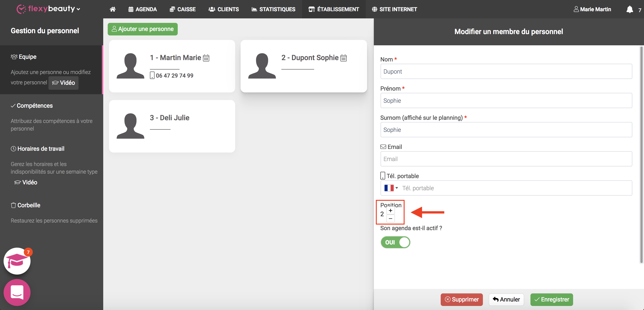Open the notifications bell
This screenshot has height=310, width=644.
coord(629,9)
